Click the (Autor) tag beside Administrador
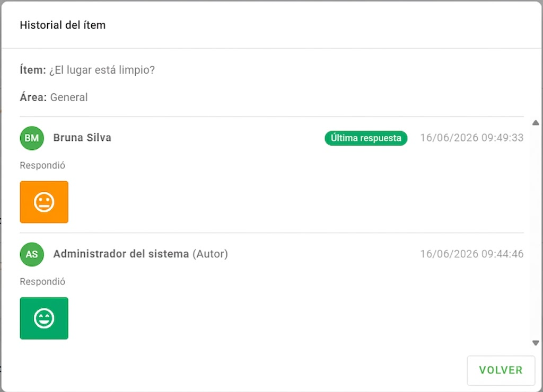Image resolution: width=543 pixels, height=392 pixels. (210, 254)
